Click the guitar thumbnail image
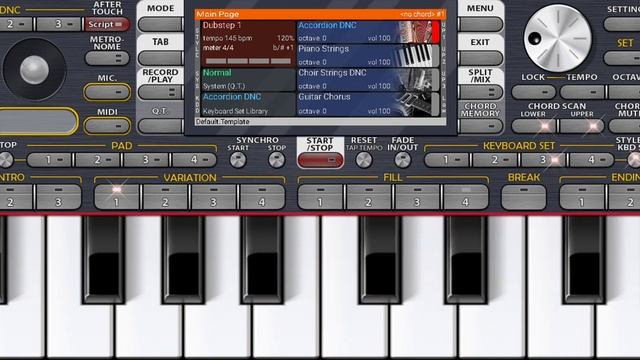Image resolution: width=640 pixels, height=360 pixels. (x=414, y=104)
